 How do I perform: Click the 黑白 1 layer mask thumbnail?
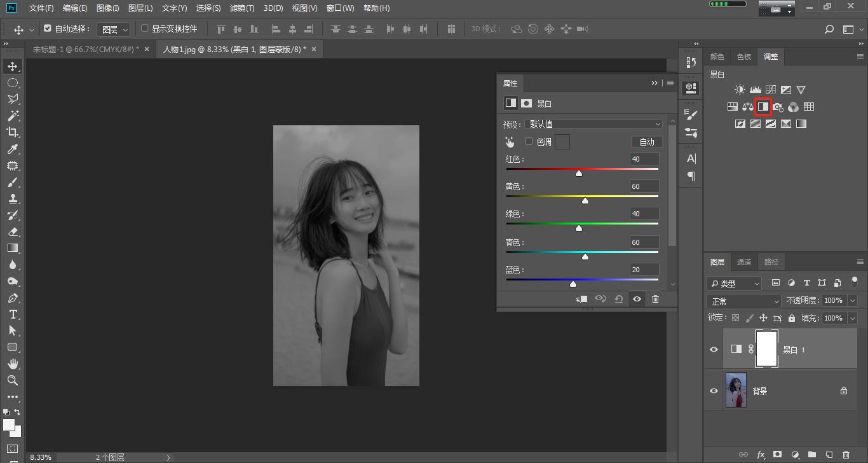point(766,349)
